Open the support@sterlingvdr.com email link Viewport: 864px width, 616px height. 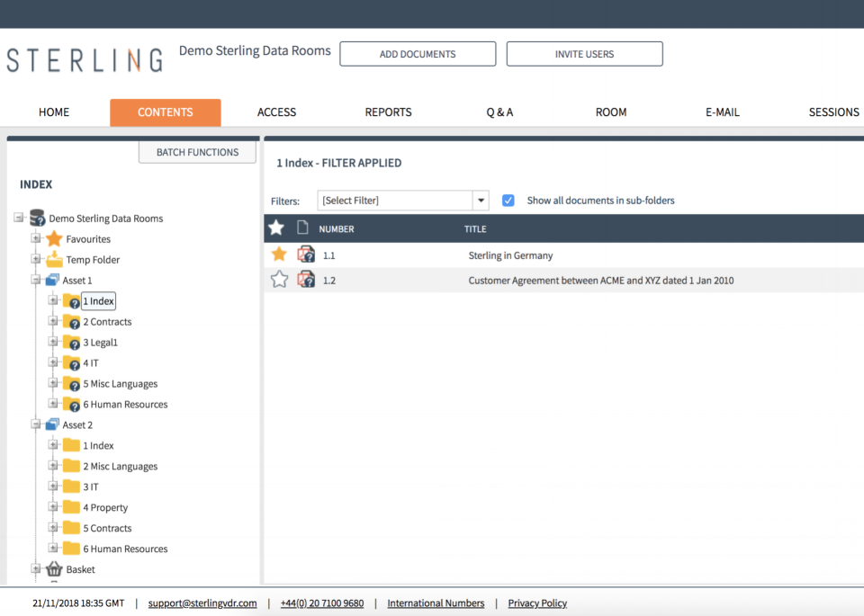[x=202, y=603]
